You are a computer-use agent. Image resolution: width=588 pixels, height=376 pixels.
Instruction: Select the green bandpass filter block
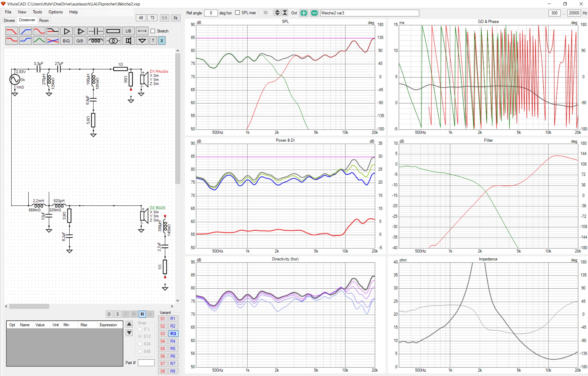tap(39, 41)
